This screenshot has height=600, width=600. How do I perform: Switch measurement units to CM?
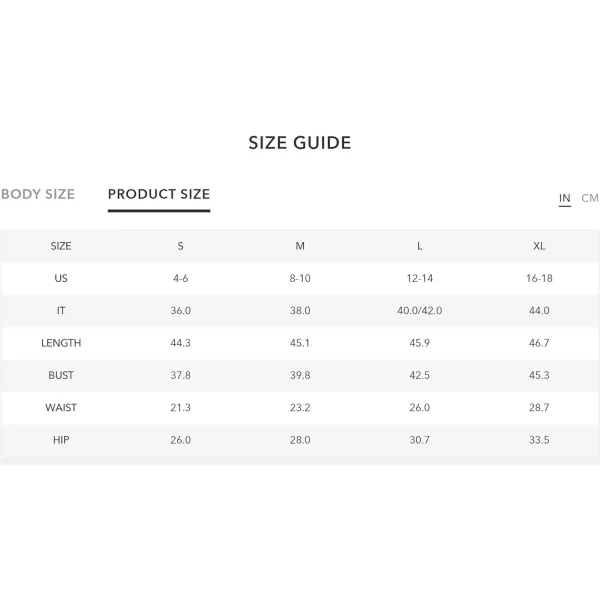pyautogui.click(x=590, y=198)
